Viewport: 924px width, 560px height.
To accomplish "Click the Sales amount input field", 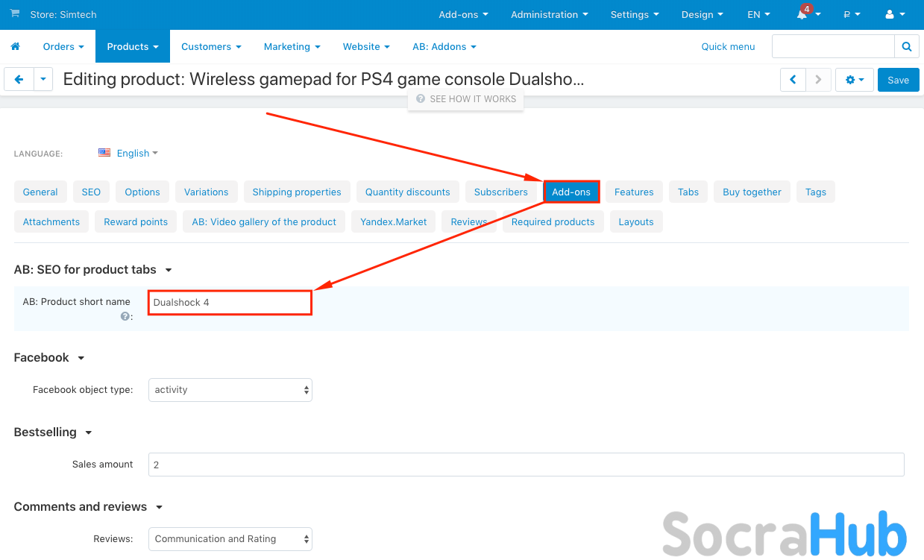I will (x=526, y=465).
